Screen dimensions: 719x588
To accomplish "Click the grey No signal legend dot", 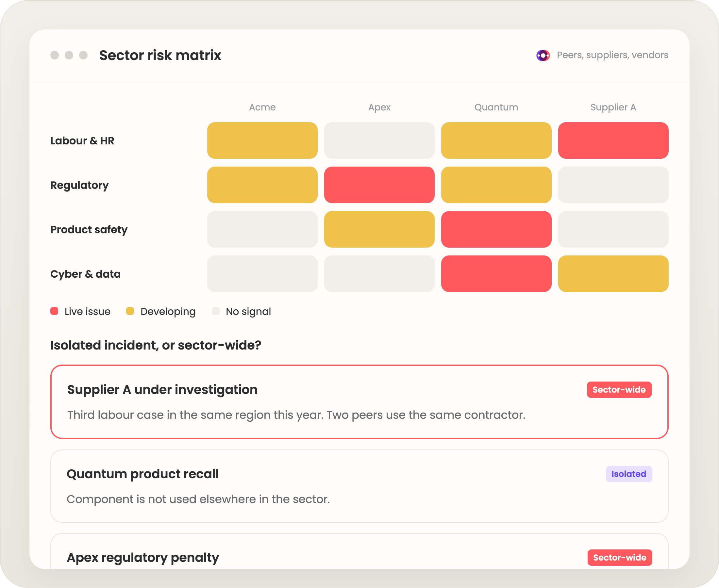I will 215,311.
